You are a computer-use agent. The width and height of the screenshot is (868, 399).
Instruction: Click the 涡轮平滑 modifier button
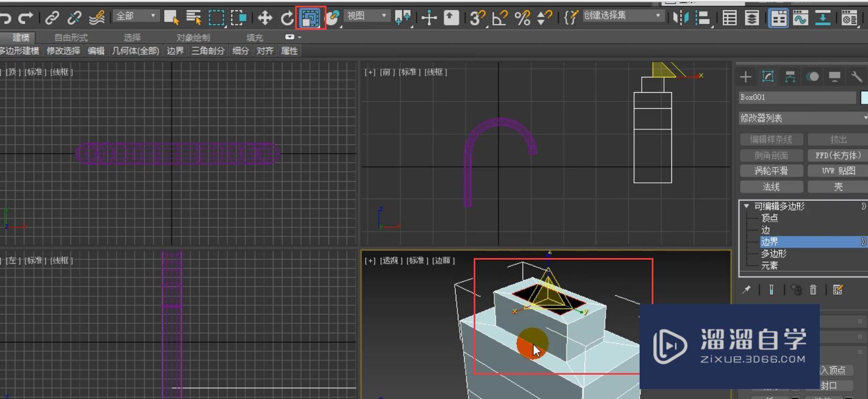771,171
